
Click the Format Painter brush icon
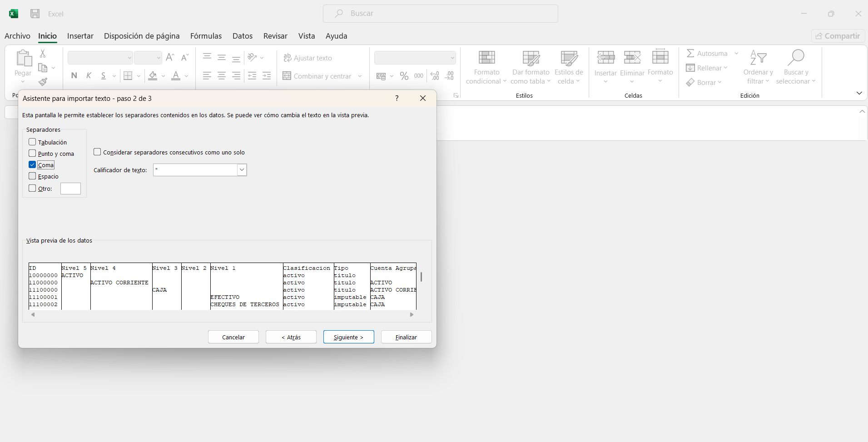click(x=43, y=82)
